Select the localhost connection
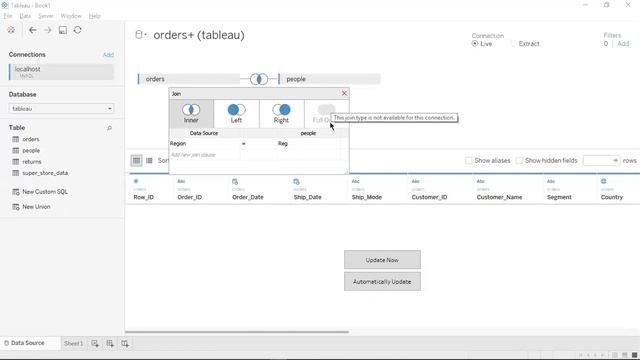This screenshot has height=360, width=640. click(x=61, y=72)
